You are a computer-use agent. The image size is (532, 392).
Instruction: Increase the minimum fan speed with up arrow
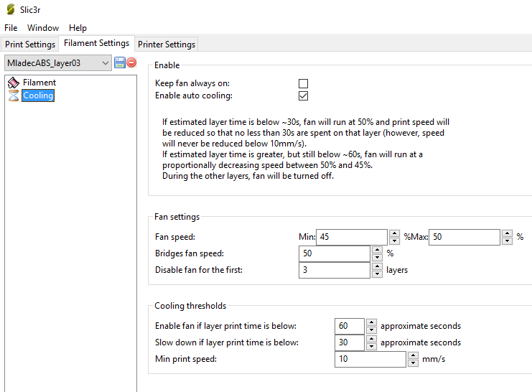[394, 233]
